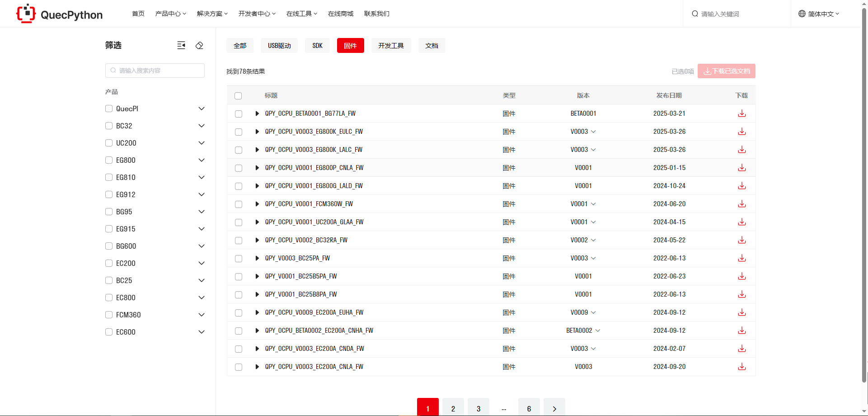Download QPY_V0001_BC25B8PA_FW firmware
Viewport: 868px width, 416px height.
coord(742,294)
